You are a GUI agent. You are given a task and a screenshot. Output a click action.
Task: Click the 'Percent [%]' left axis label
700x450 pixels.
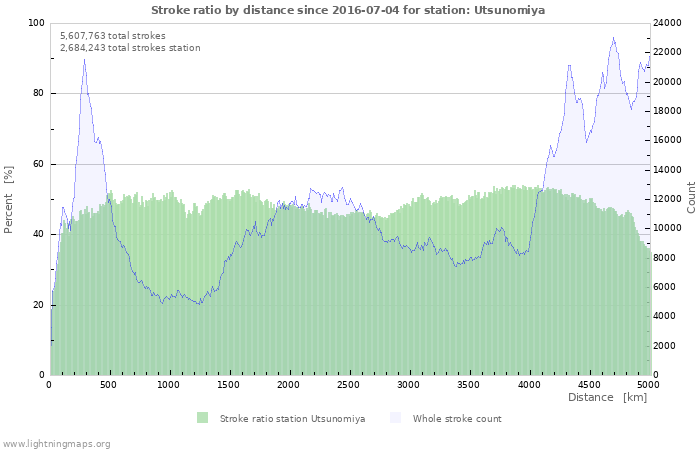tap(9, 200)
